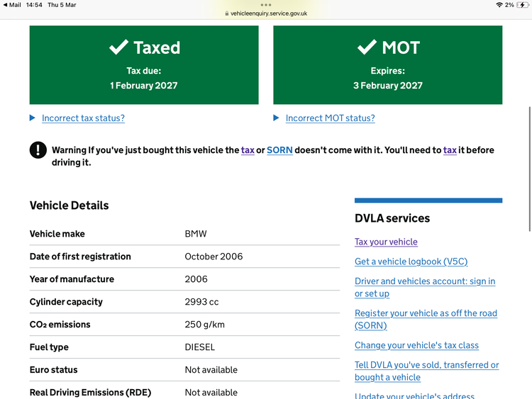This screenshot has width=532, height=399.
Task: Click the Taxed checkmark icon
Action: click(x=118, y=47)
